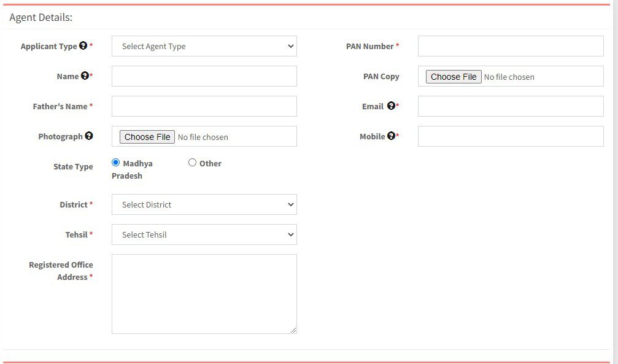This screenshot has height=364, width=618.
Task: Select the Madhya Pradesh radio button
Action: [x=116, y=163]
